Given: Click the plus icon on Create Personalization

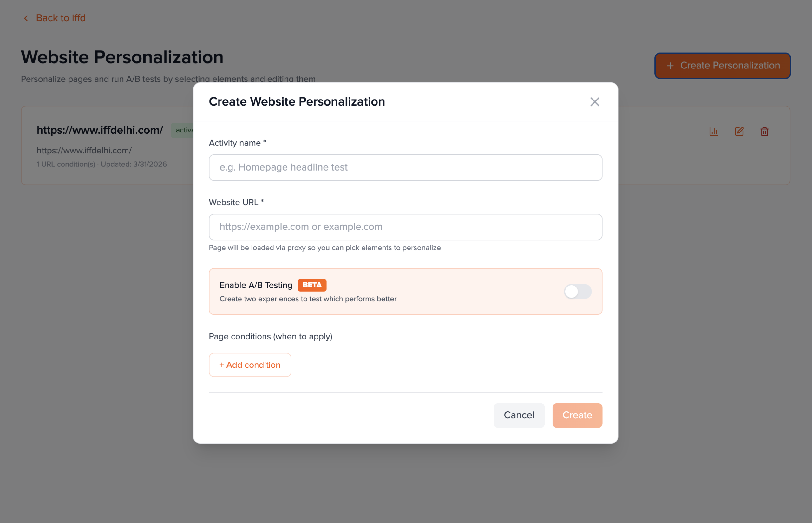Looking at the screenshot, I should 670,66.
